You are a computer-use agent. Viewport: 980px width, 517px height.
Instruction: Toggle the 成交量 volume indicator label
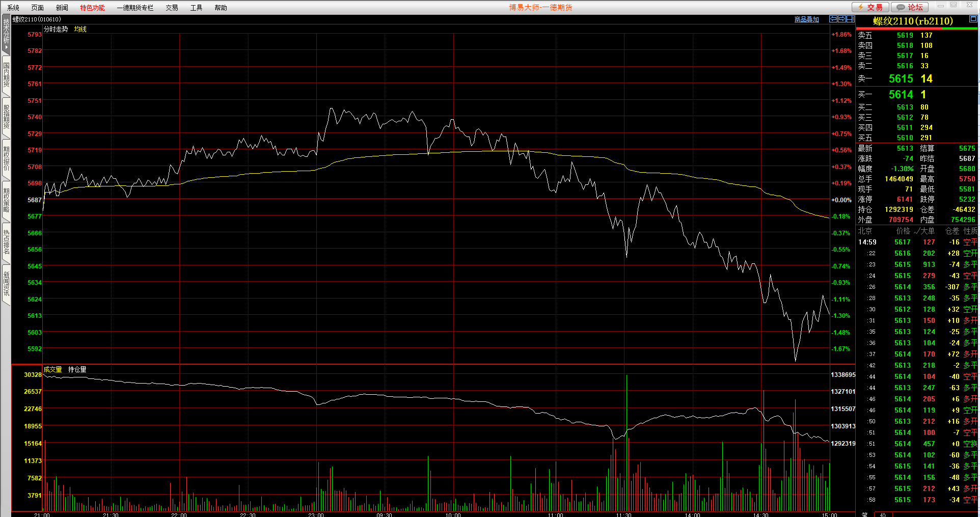point(52,369)
